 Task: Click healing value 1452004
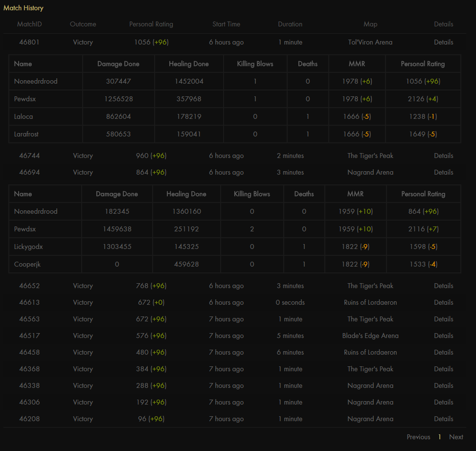pyautogui.click(x=189, y=81)
